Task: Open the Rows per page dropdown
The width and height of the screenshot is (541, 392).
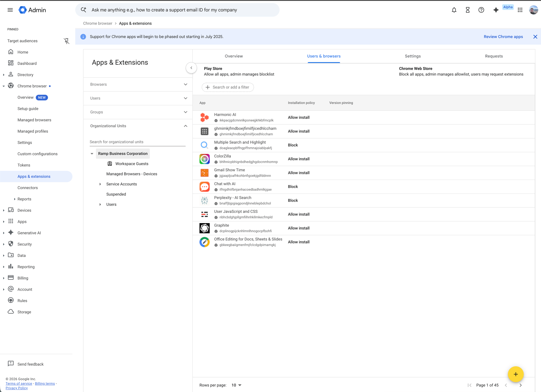Action: coord(236,385)
